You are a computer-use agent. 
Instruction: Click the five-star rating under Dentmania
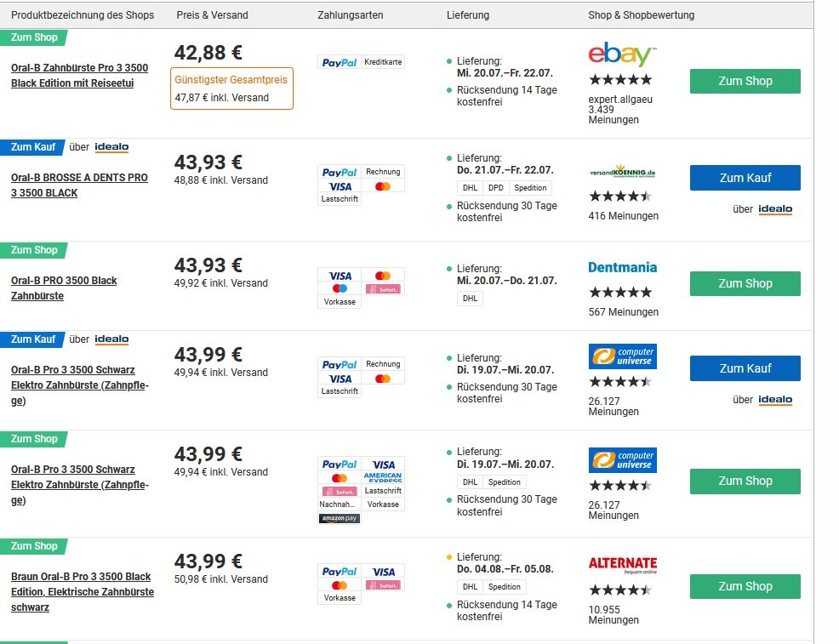pyautogui.click(x=620, y=292)
